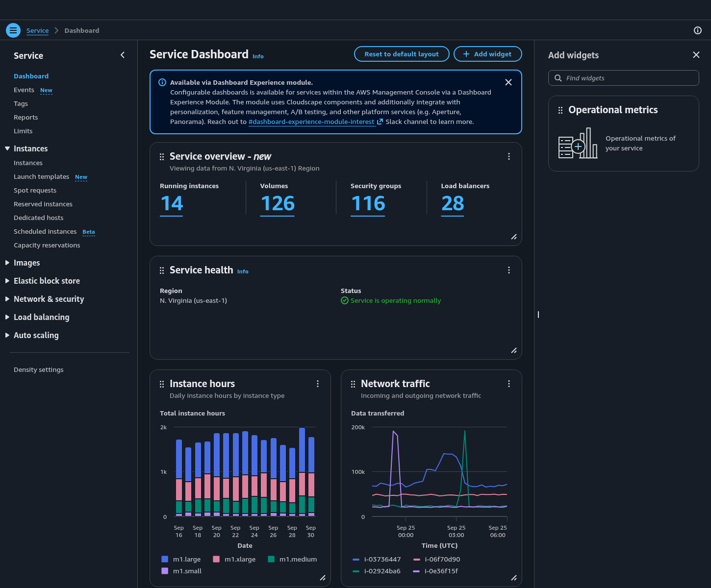Click the split panel resize handle

tap(538, 315)
